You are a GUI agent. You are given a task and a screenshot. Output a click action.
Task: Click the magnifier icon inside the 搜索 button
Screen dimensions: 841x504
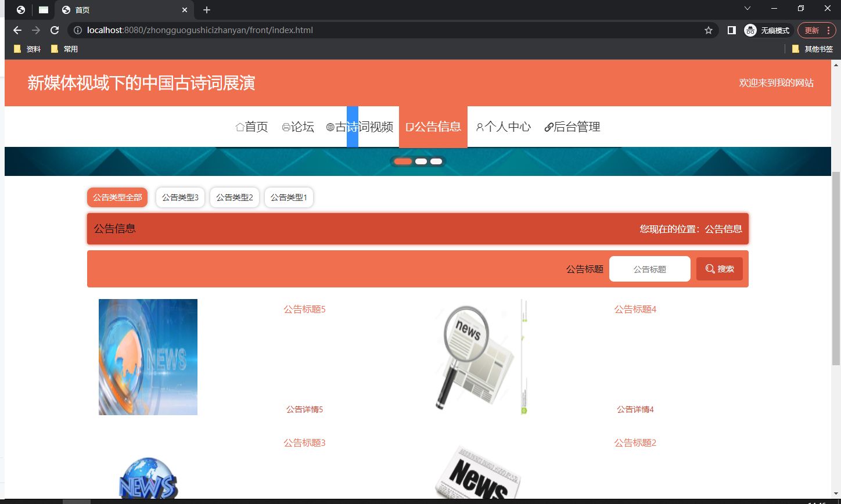[709, 268]
